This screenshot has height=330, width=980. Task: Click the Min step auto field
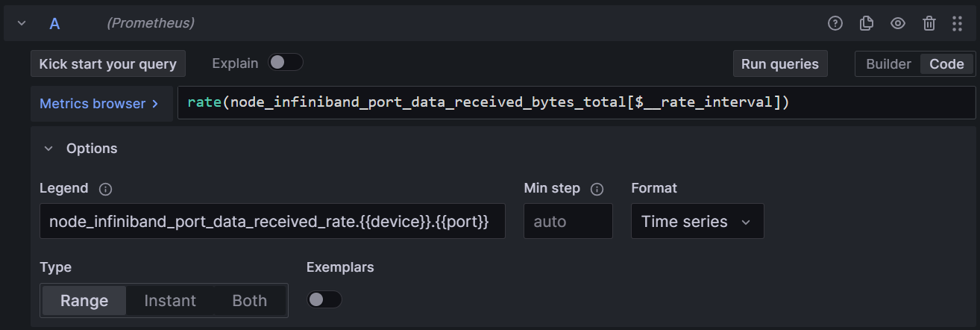(x=568, y=222)
